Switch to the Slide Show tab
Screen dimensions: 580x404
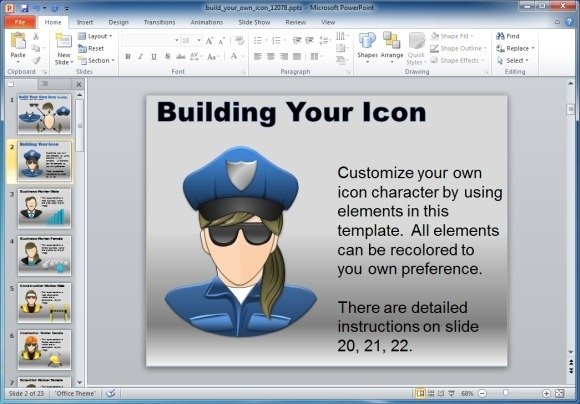coord(254,22)
